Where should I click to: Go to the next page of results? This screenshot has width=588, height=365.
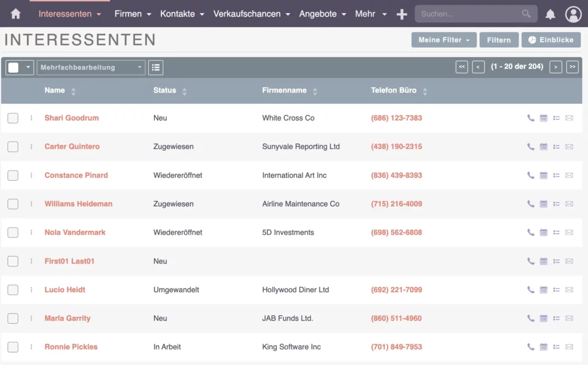tap(555, 67)
